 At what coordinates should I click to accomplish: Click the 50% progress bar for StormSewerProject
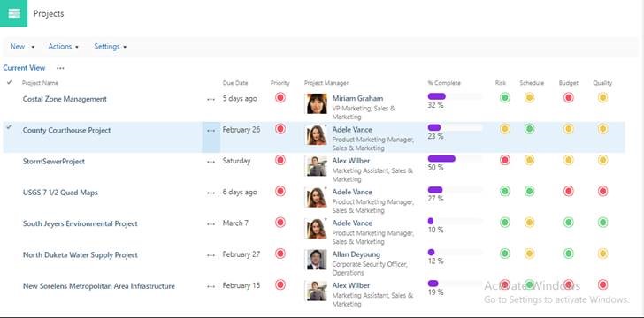click(x=455, y=159)
